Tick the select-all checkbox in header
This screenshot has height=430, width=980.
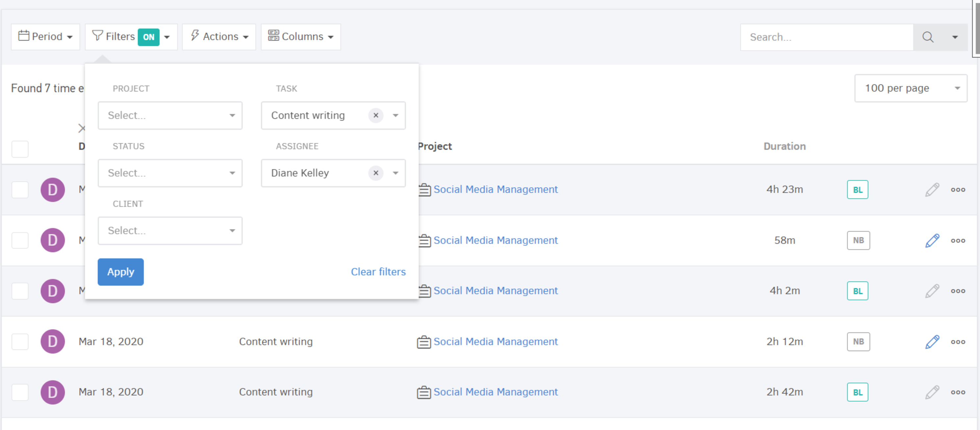pos(20,149)
